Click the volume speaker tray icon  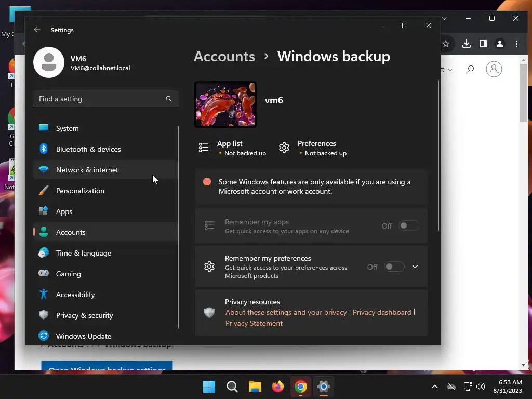(x=481, y=387)
